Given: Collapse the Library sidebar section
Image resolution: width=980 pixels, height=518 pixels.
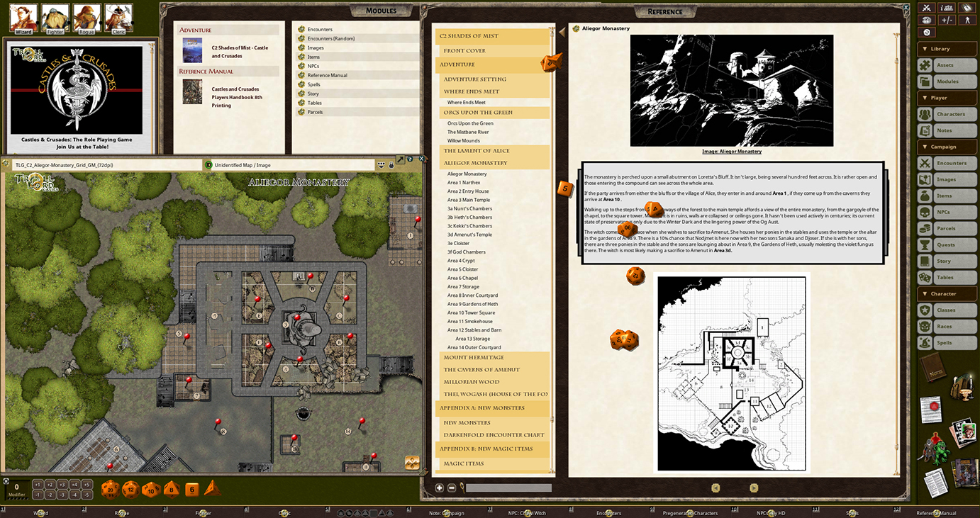Looking at the screenshot, I should click(x=947, y=49).
